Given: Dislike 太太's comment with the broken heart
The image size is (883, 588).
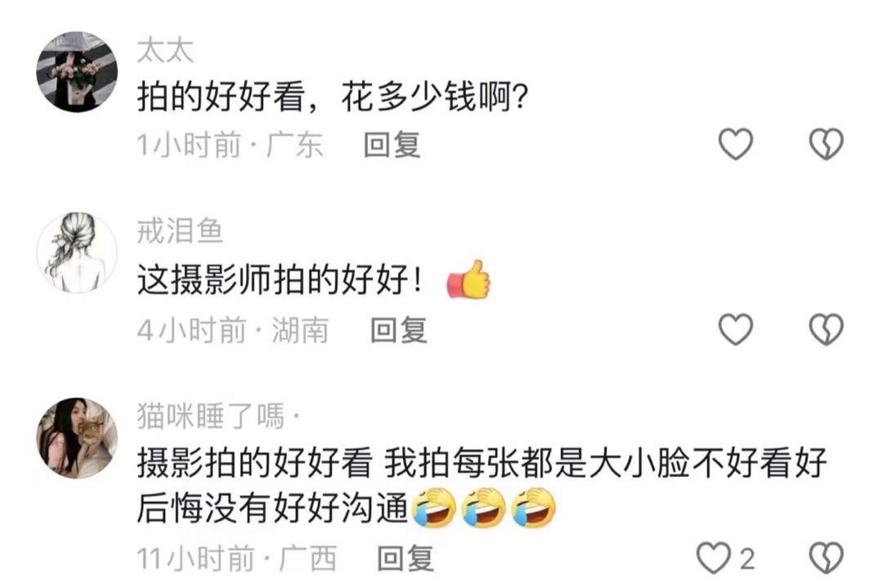Looking at the screenshot, I should [826, 144].
